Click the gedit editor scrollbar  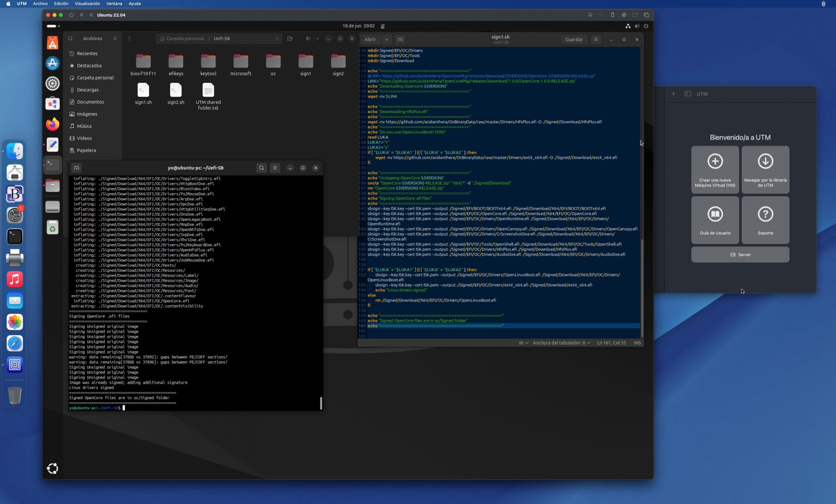pyautogui.click(x=642, y=286)
